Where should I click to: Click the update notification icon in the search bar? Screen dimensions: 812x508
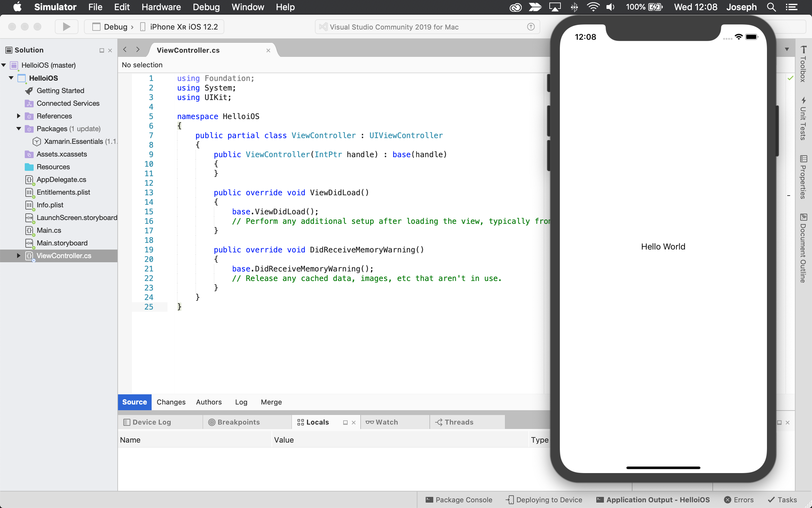pyautogui.click(x=530, y=27)
